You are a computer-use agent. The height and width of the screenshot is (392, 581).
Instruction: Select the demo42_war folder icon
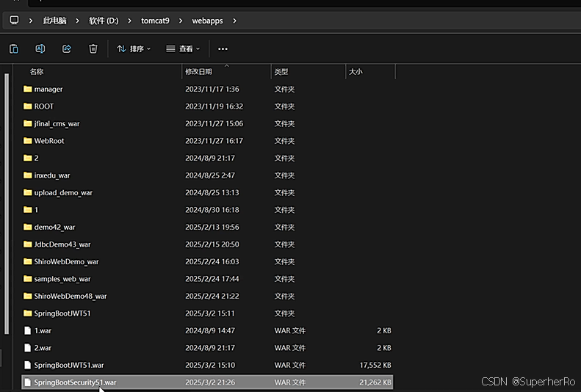(x=27, y=227)
